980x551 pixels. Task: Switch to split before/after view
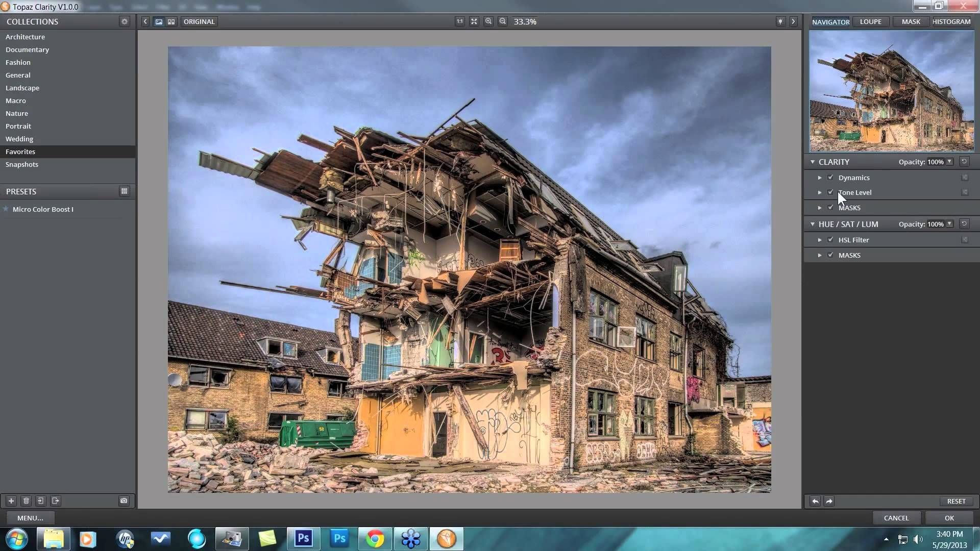tap(171, 21)
